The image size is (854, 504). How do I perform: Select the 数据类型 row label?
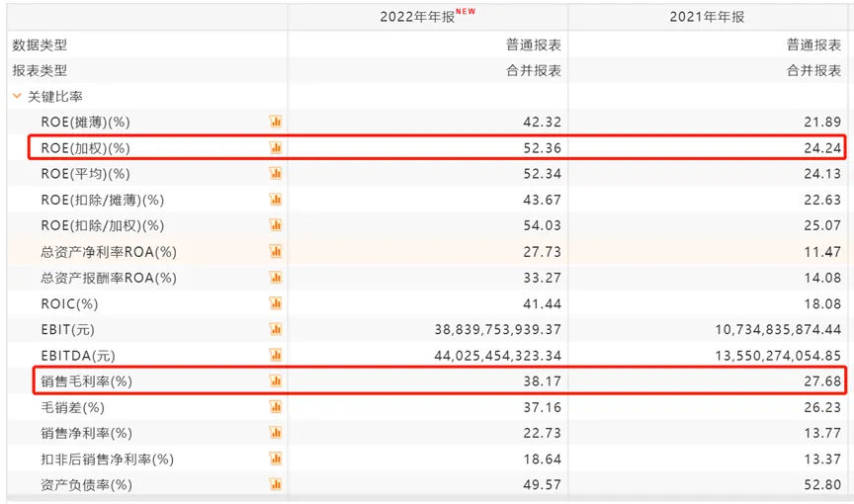[x=40, y=44]
